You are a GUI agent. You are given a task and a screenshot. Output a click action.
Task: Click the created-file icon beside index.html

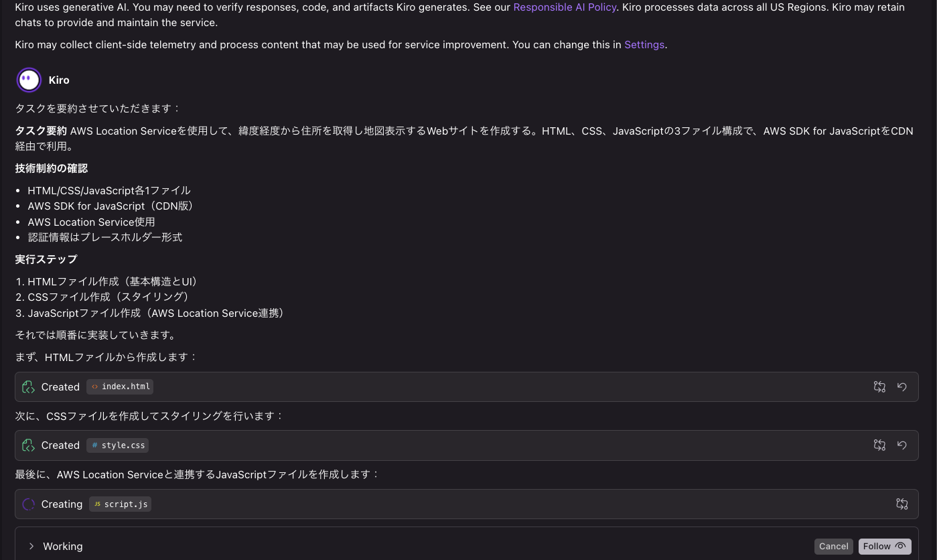click(x=28, y=387)
